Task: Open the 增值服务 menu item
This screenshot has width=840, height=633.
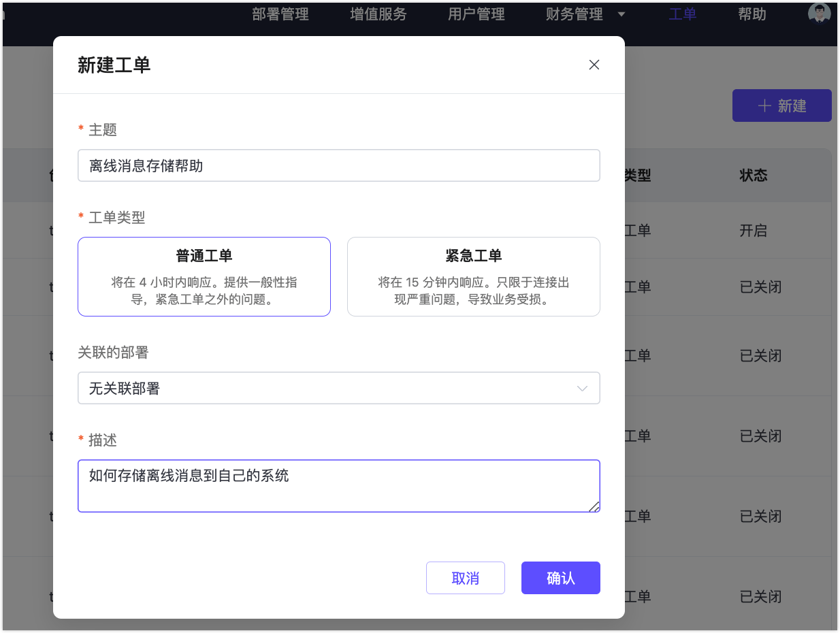Action: [x=378, y=14]
